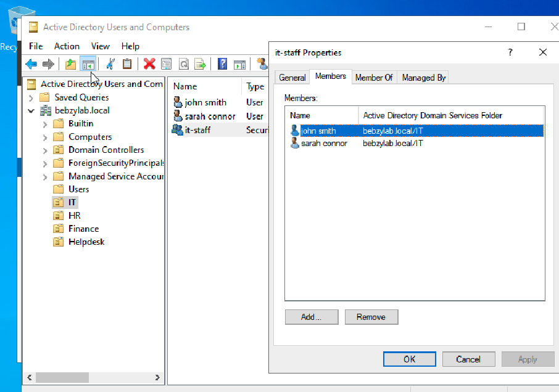The image size is (559, 392).
Task: Click sarah connor user icon in IT list
Action: 178,116
